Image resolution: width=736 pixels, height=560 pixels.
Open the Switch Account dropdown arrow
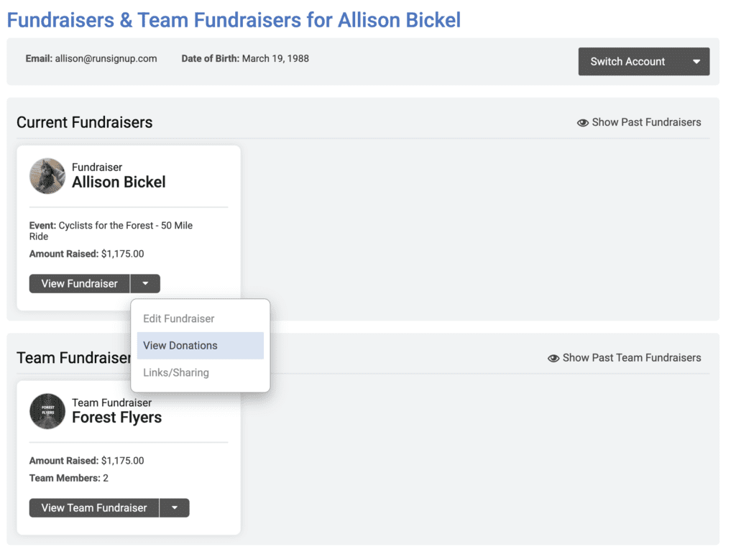pyautogui.click(x=696, y=62)
